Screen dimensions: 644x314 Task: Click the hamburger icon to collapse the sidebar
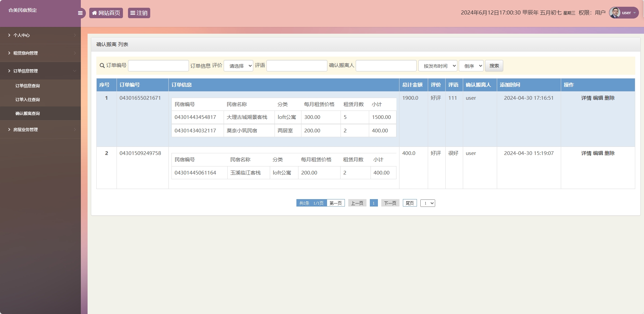(80, 13)
